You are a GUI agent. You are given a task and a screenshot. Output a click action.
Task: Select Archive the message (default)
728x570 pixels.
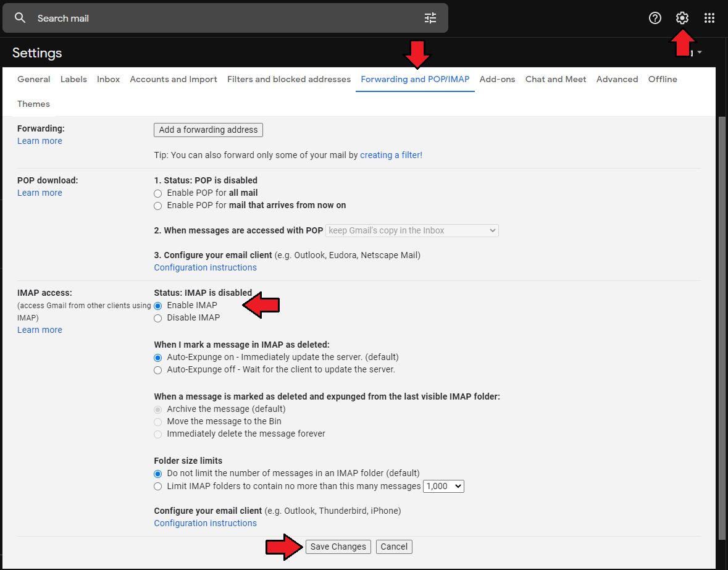(x=158, y=410)
